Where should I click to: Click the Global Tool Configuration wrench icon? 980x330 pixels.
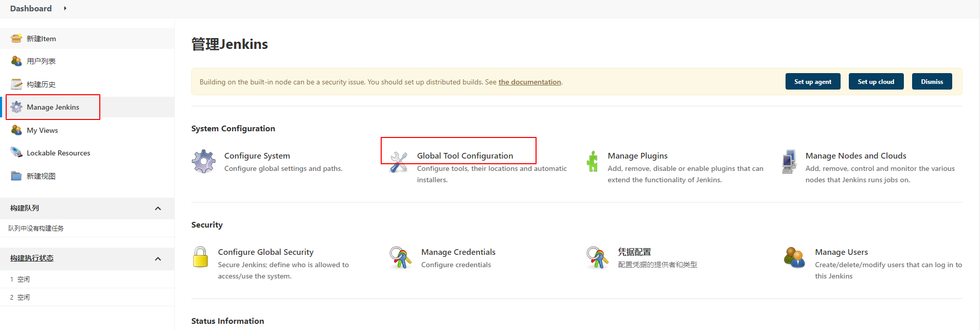(x=399, y=162)
